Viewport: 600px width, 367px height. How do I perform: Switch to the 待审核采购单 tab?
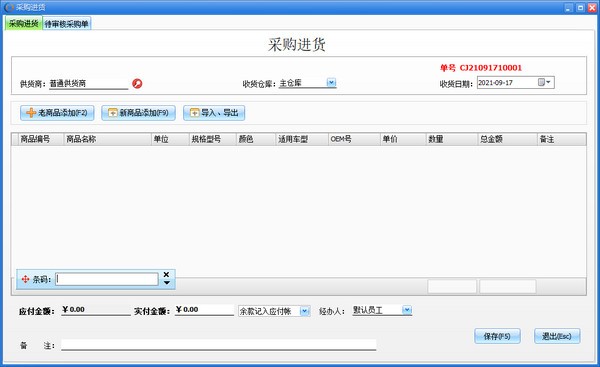pos(67,24)
